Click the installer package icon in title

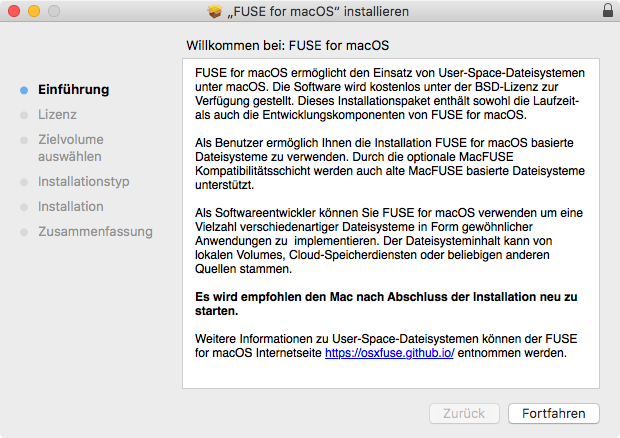(x=215, y=11)
